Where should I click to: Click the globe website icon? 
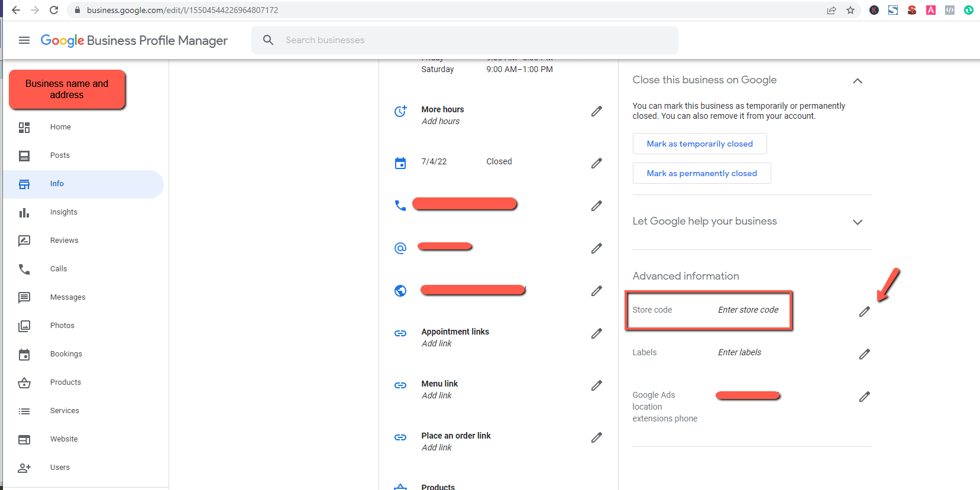pyautogui.click(x=400, y=291)
